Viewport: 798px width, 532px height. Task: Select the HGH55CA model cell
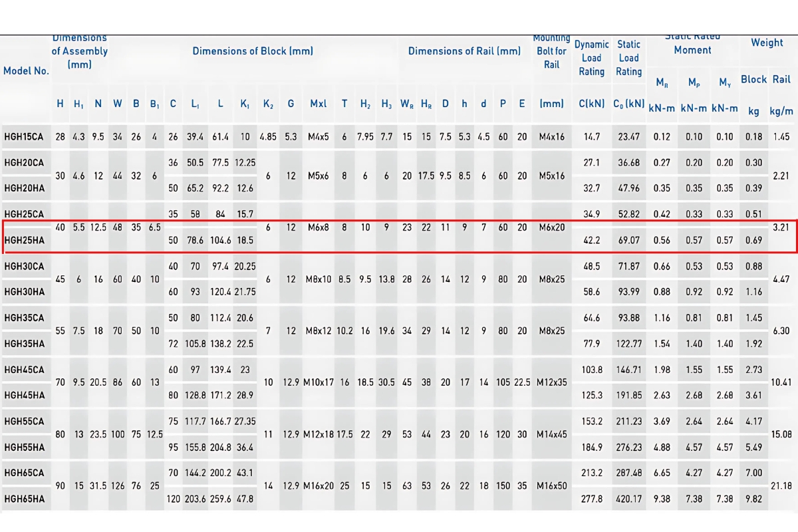coord(24,422)
